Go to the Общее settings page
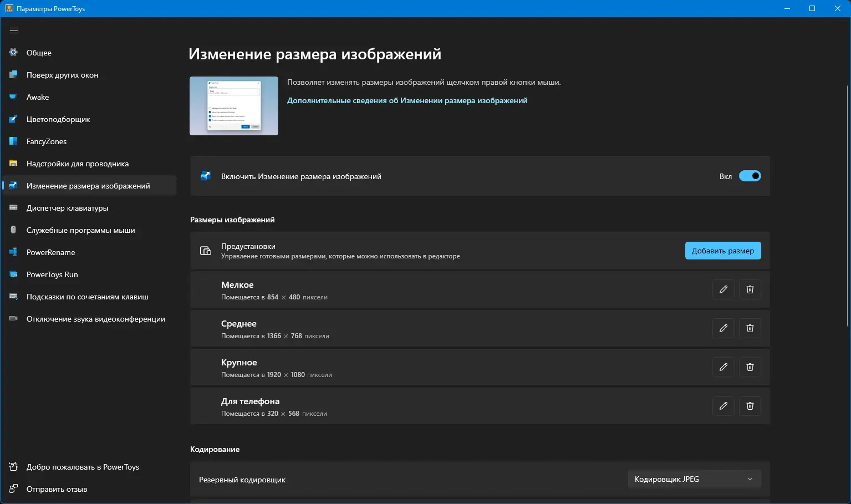The width and height of the screenshot is (851, 504). point(39,53)
